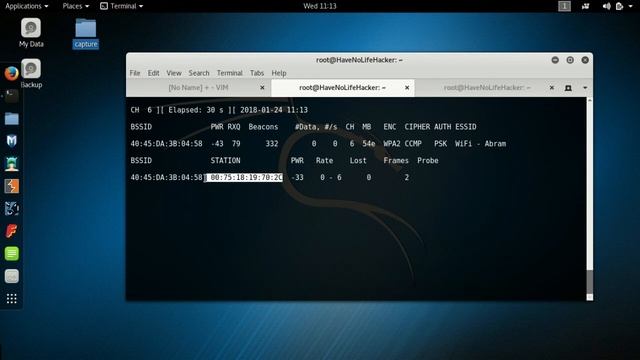Open the Terminal menu in menu bar

[x=229, y=73]
